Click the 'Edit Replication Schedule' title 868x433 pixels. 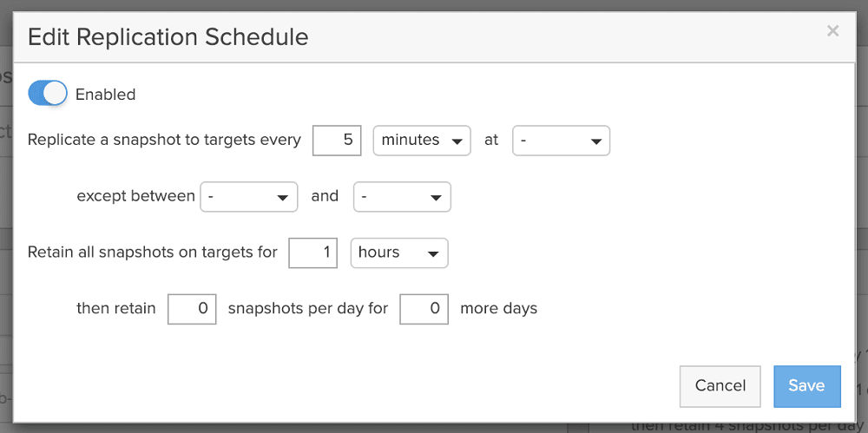pyautogui.click(x=168, y=37)
